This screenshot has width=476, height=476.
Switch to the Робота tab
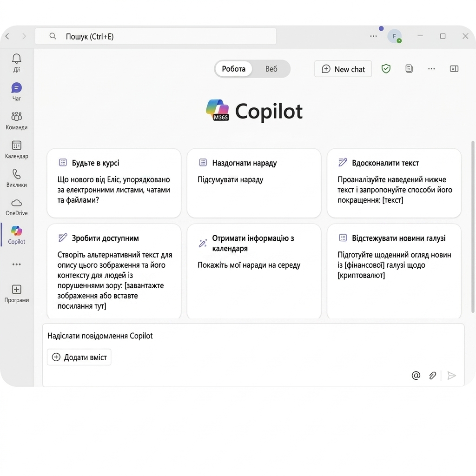click(233, 69)
